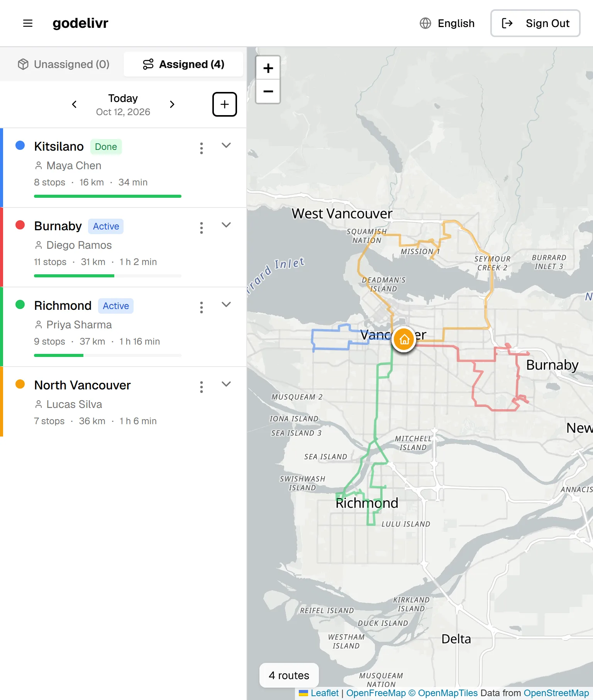Open the Kitsilano route options menu
Viewport: 593px width, 700px height.
tap(202, 148)
